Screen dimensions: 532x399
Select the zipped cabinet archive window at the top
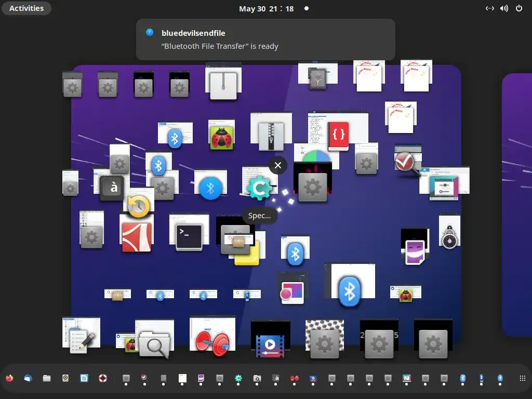point(223,82)
